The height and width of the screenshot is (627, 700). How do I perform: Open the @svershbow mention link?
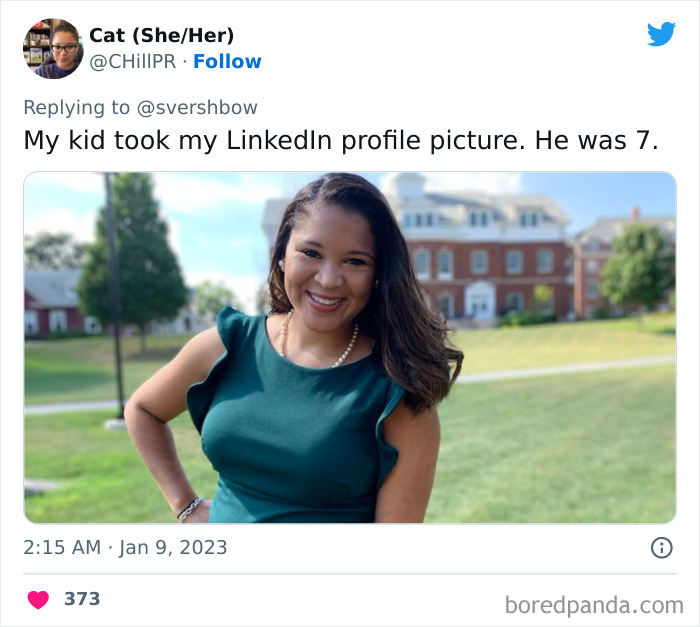pos(197,107)
